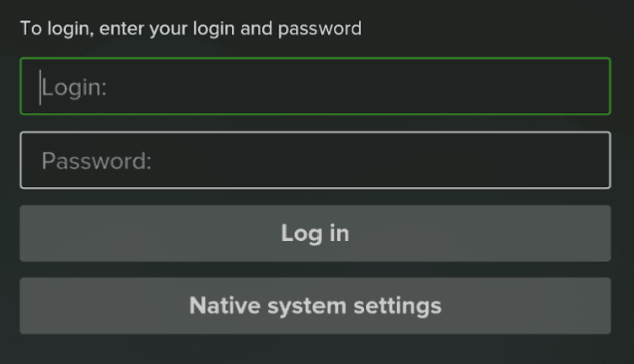Activate the green-outlined Login field

tap(315, 86)
